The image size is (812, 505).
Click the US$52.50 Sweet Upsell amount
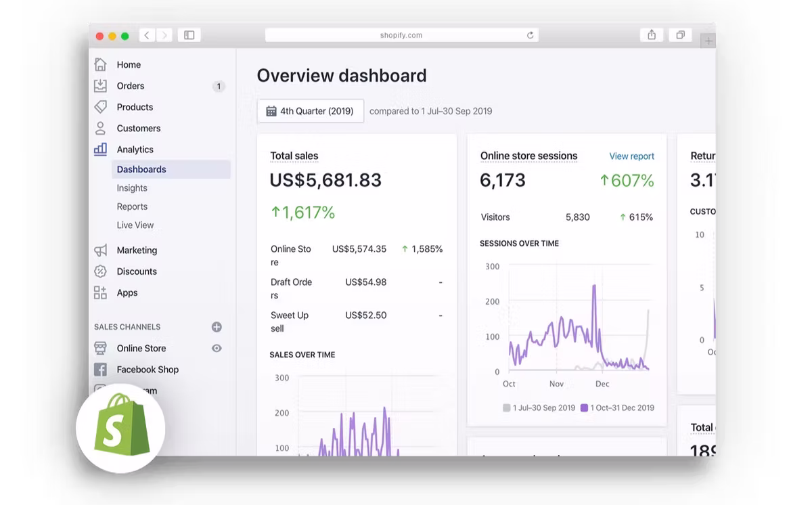(366, 315)
